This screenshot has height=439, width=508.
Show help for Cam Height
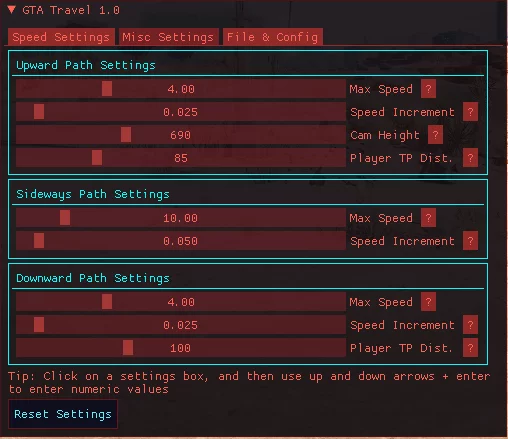[435, 135]
